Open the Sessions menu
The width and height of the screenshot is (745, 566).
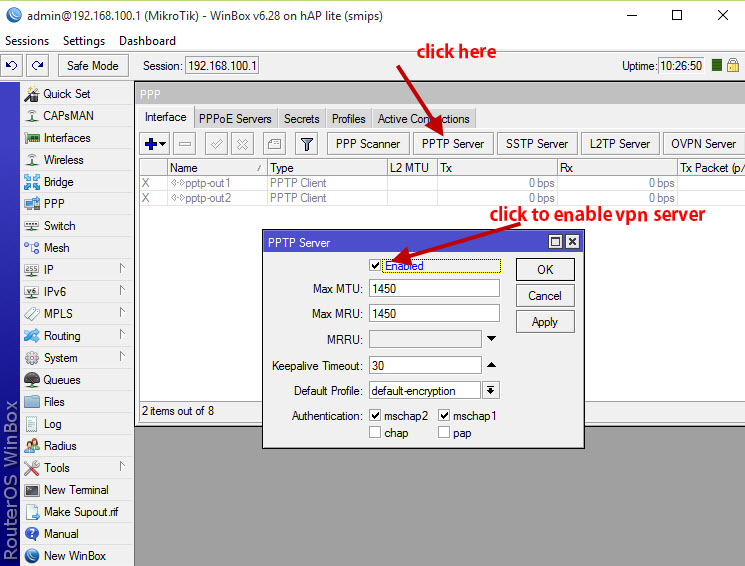(27, 41)
